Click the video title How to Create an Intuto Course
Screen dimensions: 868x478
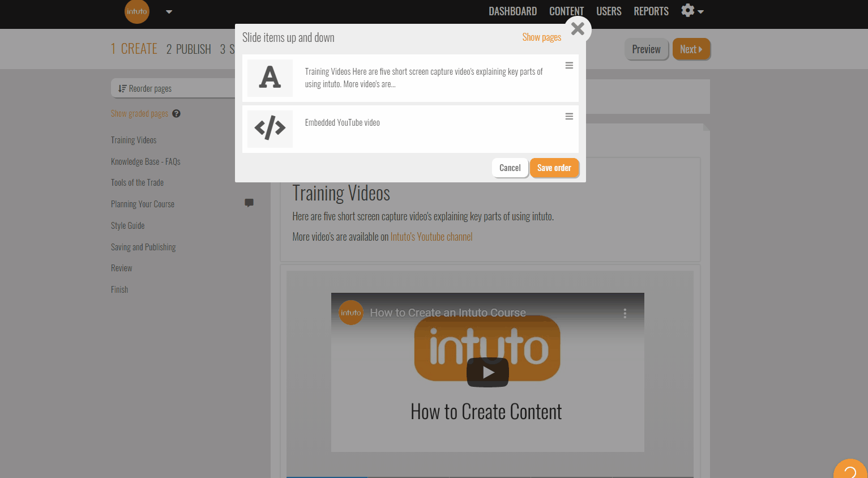point(448,313)
